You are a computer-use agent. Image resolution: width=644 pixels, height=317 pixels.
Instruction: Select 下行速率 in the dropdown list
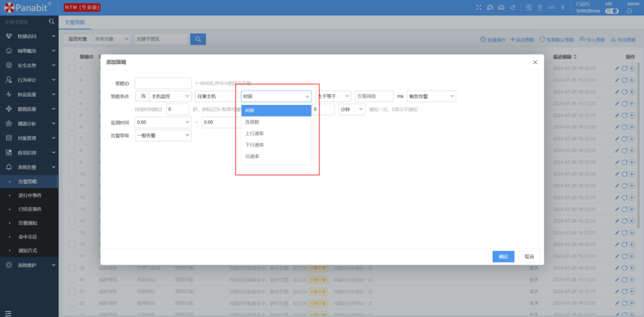click(277, 145)
